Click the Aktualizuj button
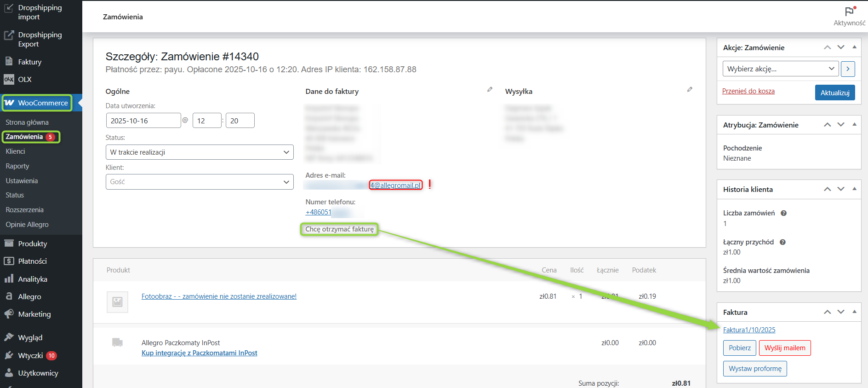This screenshot has width=868, height=388. pos(834,93)
